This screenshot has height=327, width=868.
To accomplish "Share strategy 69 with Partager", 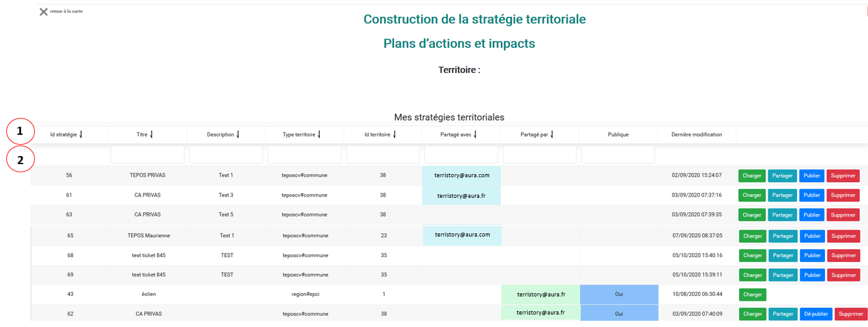I will pos(783,275).
